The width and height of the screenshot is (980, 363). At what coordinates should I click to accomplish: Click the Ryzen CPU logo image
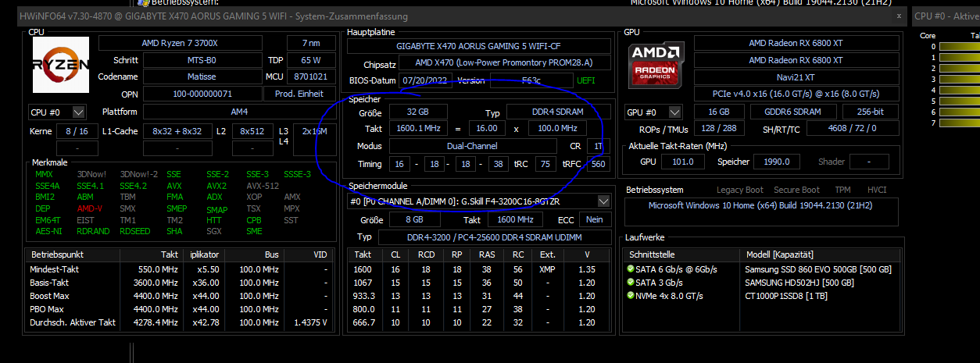[60, 66]
